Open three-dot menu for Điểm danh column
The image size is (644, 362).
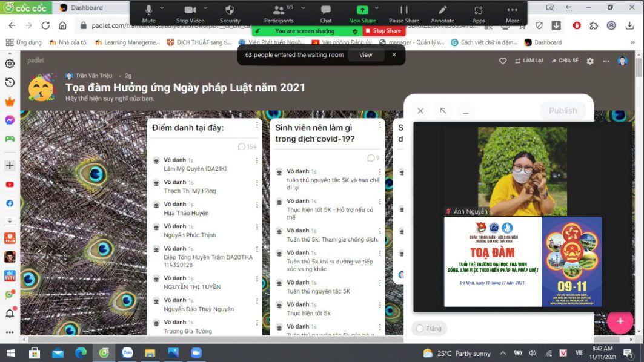point(257,125)
